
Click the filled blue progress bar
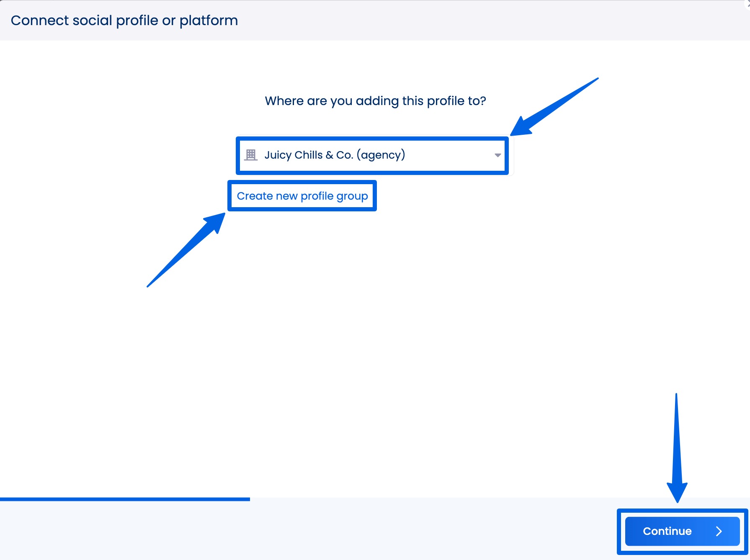[125, 499]
